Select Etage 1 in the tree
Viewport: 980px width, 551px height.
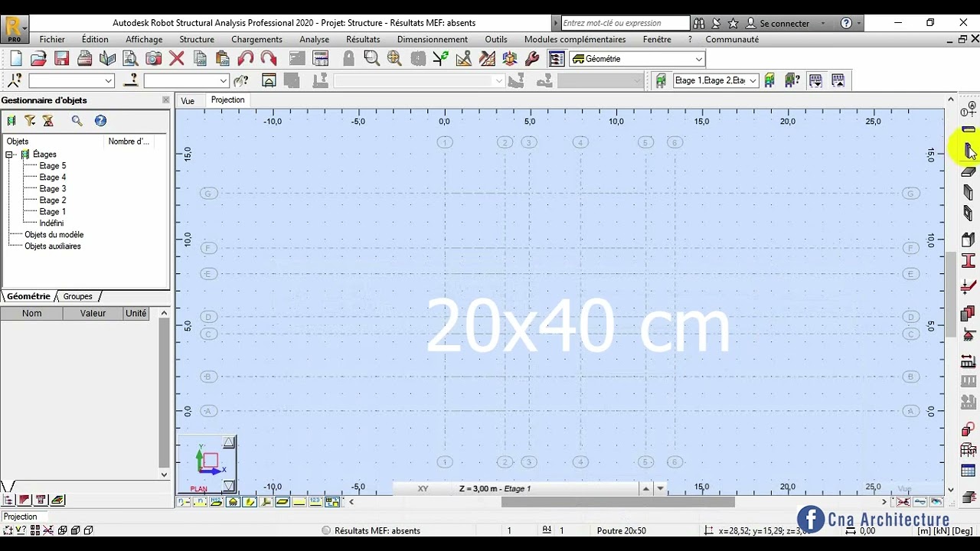pos(53,212)
